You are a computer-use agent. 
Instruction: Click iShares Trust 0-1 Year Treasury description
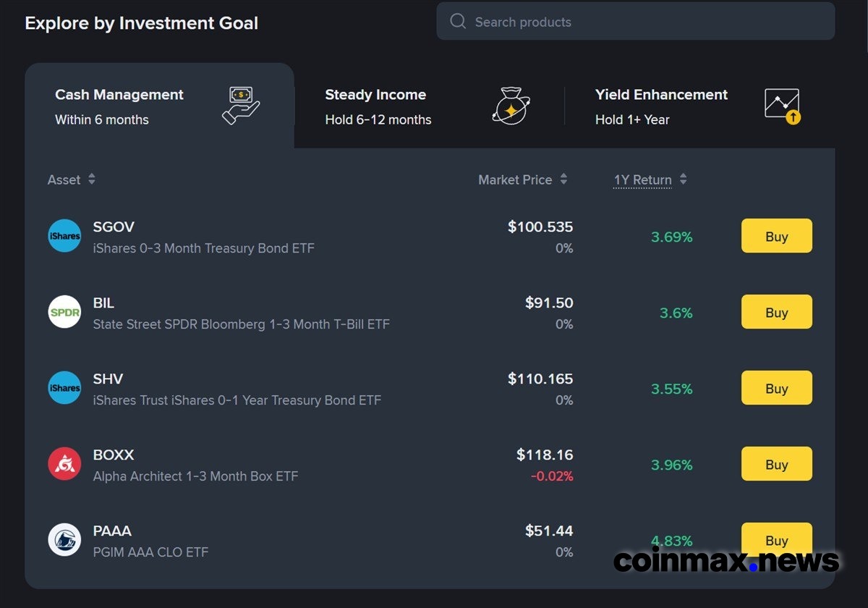coord(237,400)
